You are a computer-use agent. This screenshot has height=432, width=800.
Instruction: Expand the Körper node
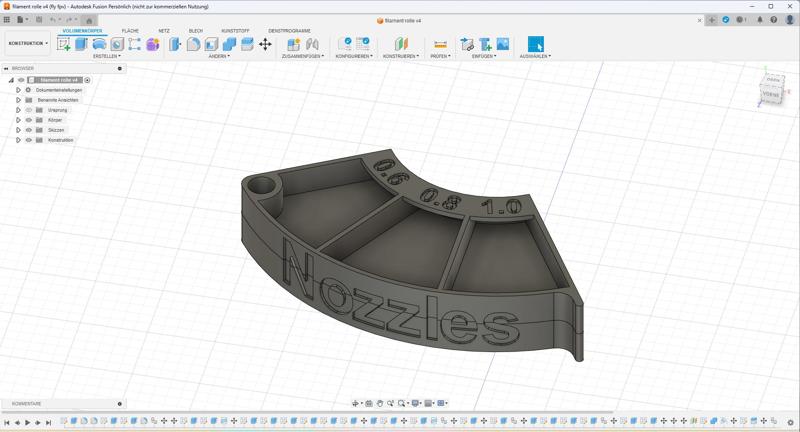click(18, 120)
